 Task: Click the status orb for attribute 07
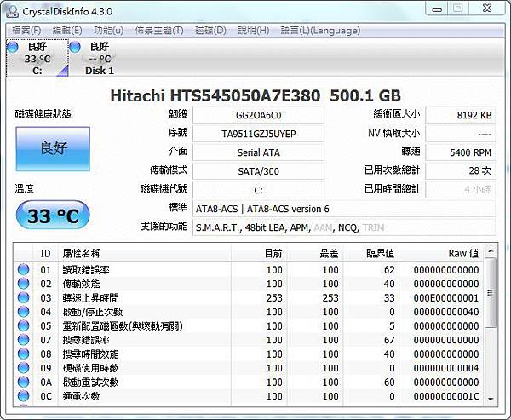[23, 340]
